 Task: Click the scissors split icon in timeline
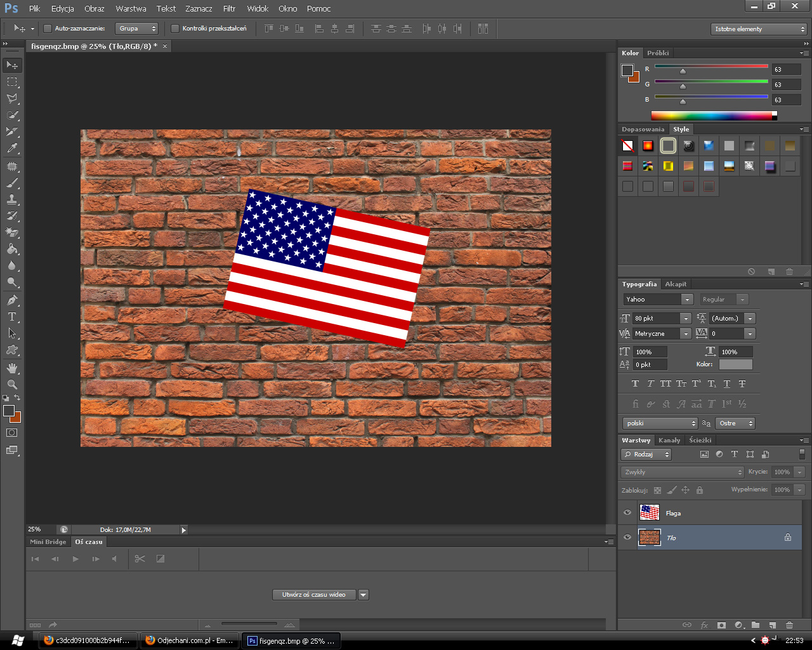point(140,559)
